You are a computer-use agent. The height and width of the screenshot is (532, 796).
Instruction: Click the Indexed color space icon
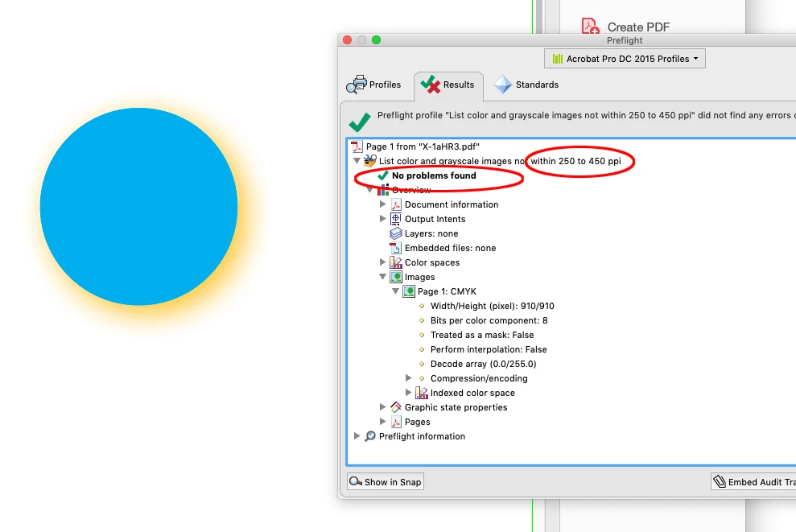422,393
